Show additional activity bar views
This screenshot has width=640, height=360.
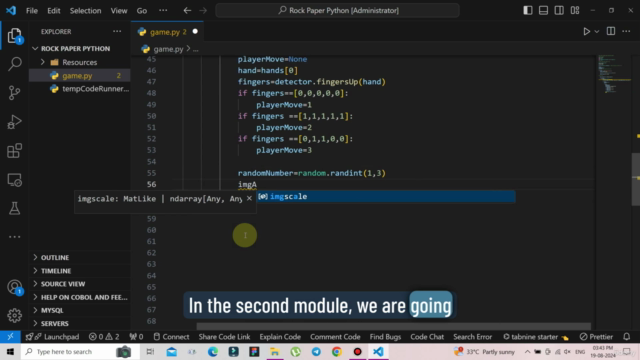click(15, 237)
